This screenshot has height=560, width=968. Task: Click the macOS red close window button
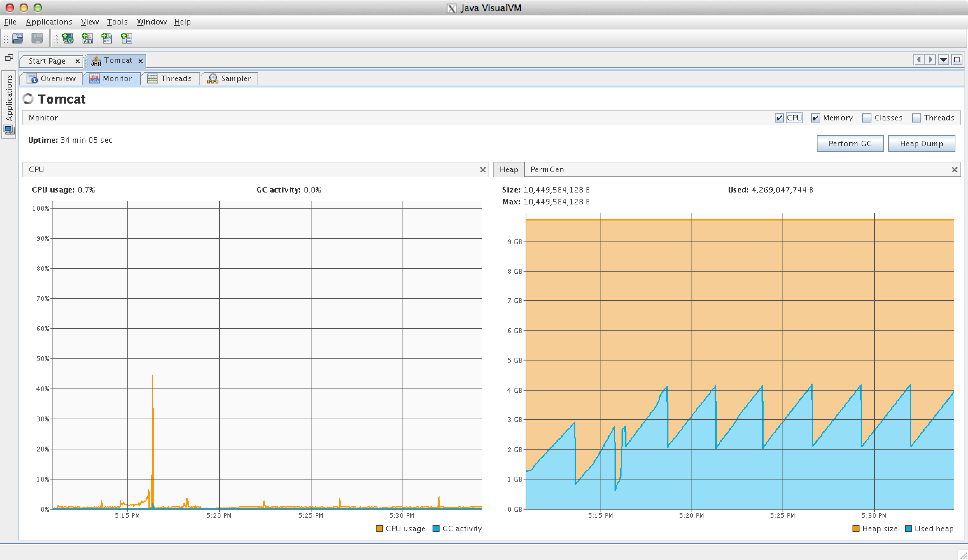coord(10,8)
